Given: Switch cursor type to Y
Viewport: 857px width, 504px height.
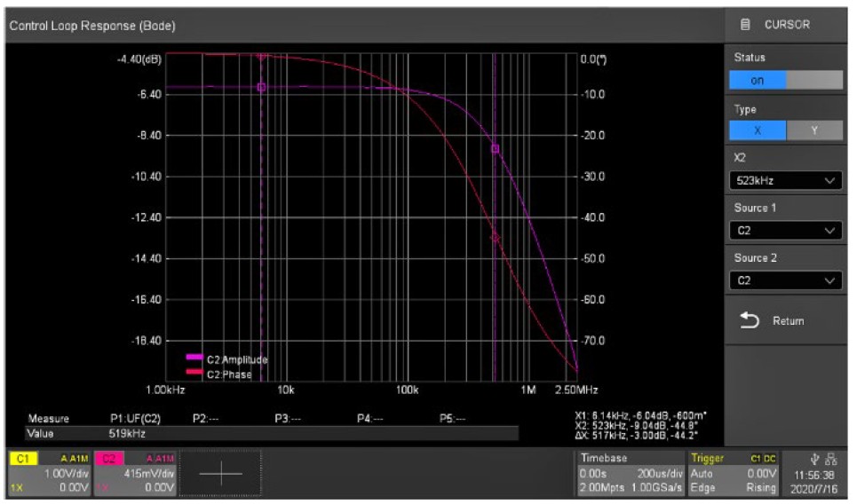Looking at the screenshot, I should [x=813, y=131].
